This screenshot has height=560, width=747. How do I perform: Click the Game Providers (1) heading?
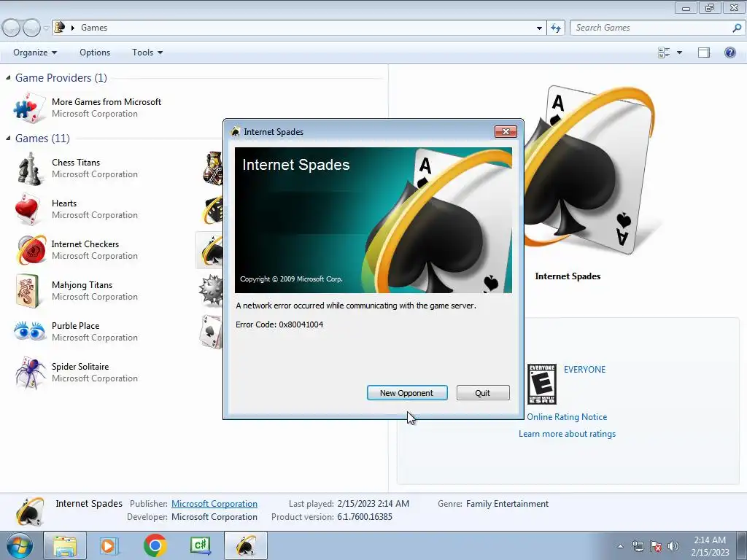tap(61, 77)
